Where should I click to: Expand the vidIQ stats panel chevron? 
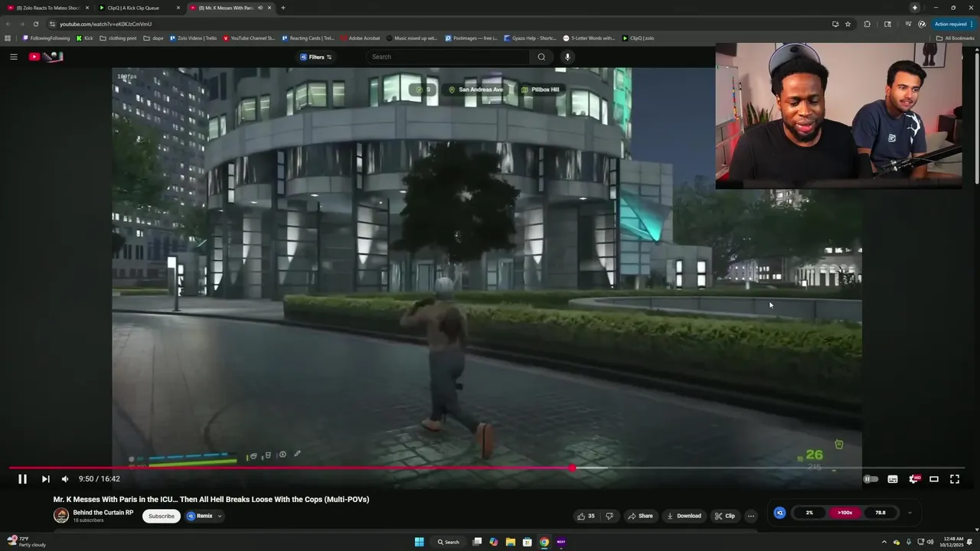[x=910, y=513]
